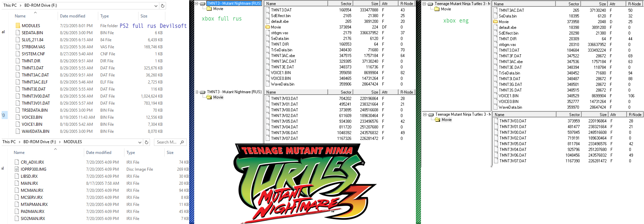
Task: Go to This PC from MODULES breadcrumb
Action: (x=9, y=142)
